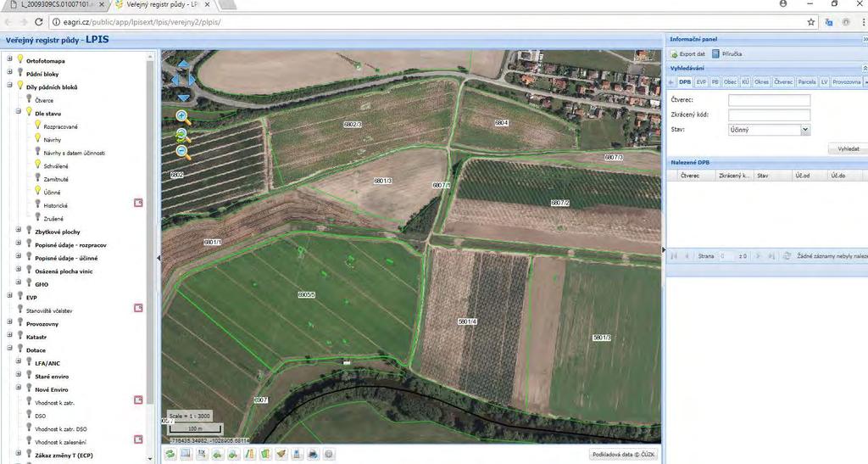Open the legend icon next to Historické
This screenshot has width=868, height=464.
[138, 204]
